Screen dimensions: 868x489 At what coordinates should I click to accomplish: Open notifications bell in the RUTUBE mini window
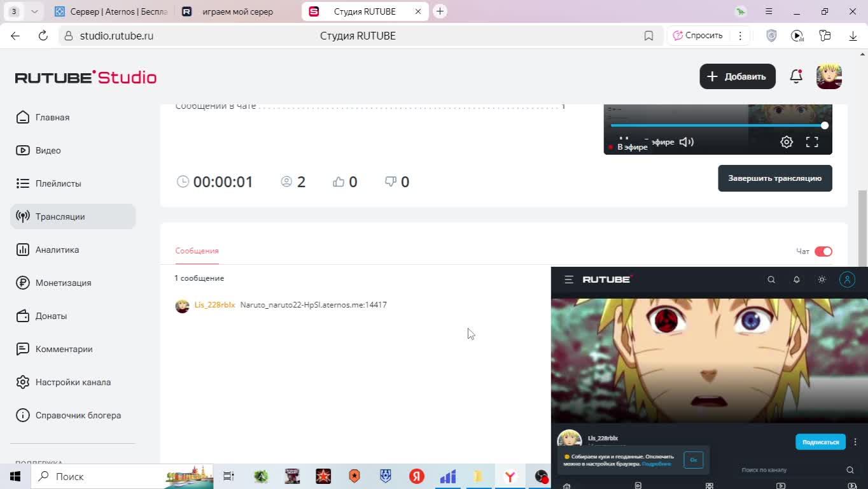796,280
